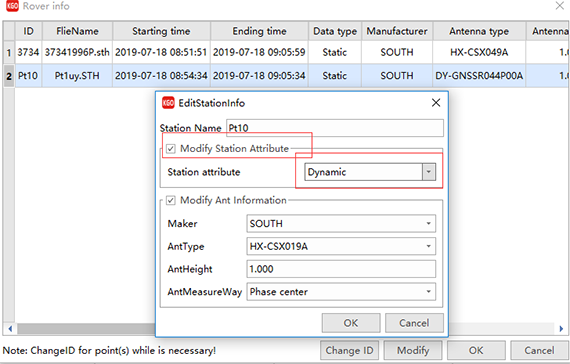
Task: Click the Modify button
Action: [x=413, y=351]
